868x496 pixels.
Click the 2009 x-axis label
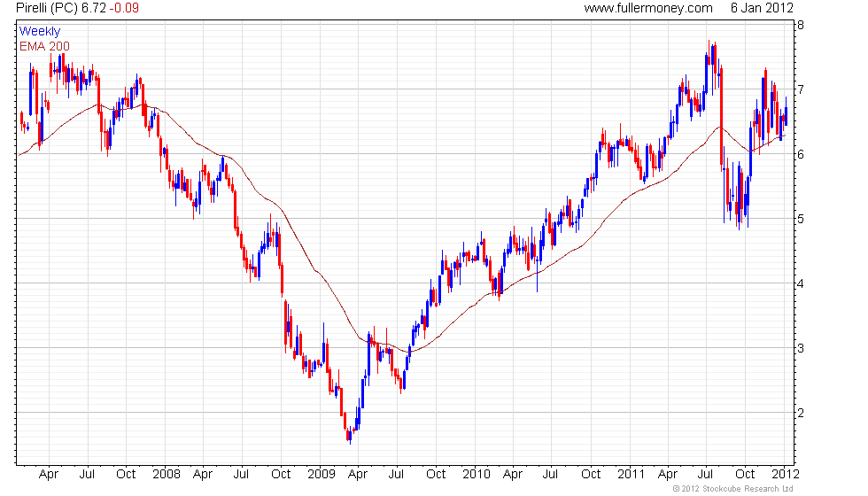point(321,475)
